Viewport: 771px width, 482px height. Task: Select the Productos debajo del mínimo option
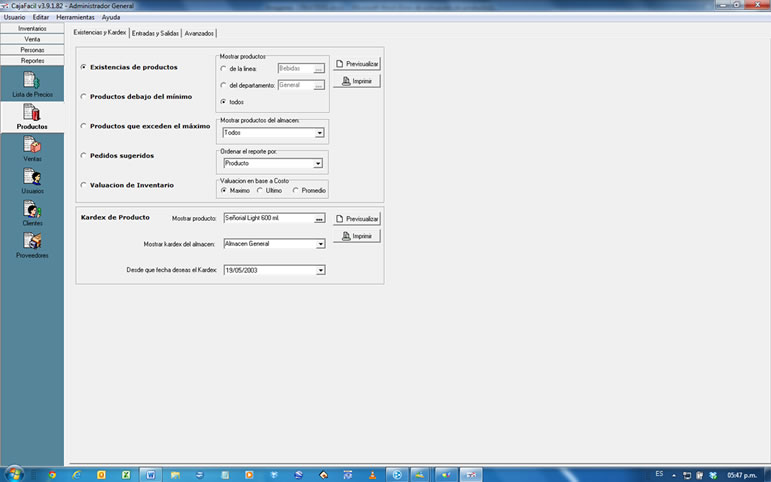point(83,97)
